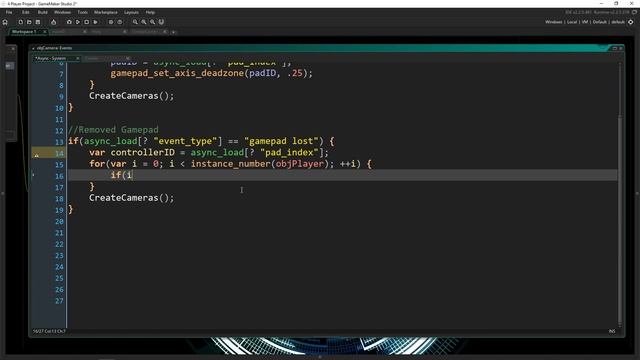Screen dimensions: 640x360
Task: Expand the bottom dock edge handle
Action: tap(320, 357)
